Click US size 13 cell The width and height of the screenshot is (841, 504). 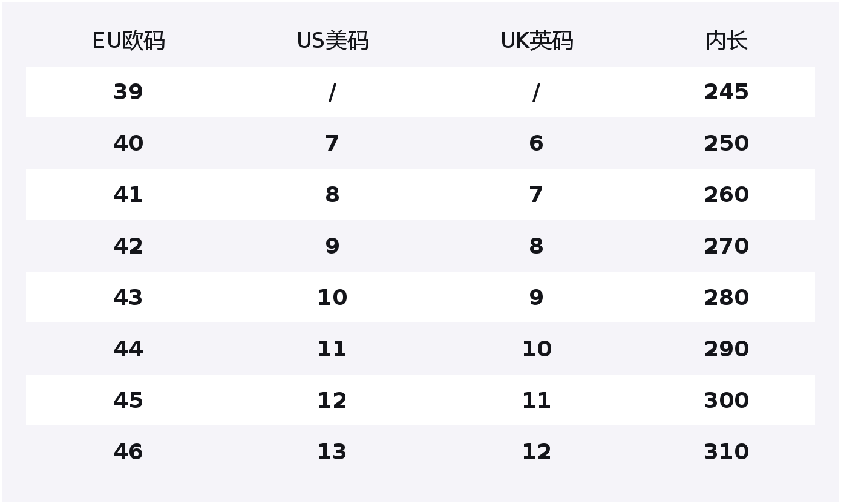(x=332, y=452)
